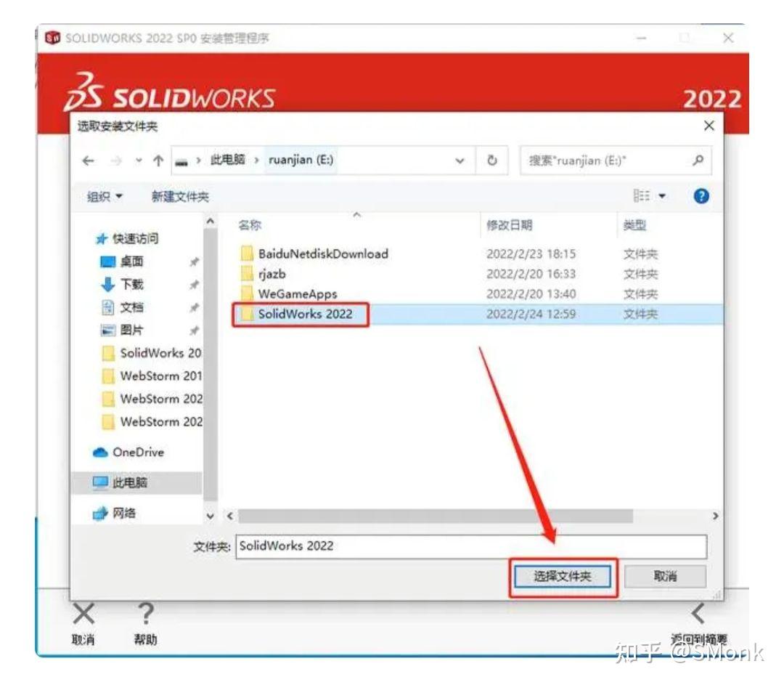Select WeGameApps folder

coord(298,293)
